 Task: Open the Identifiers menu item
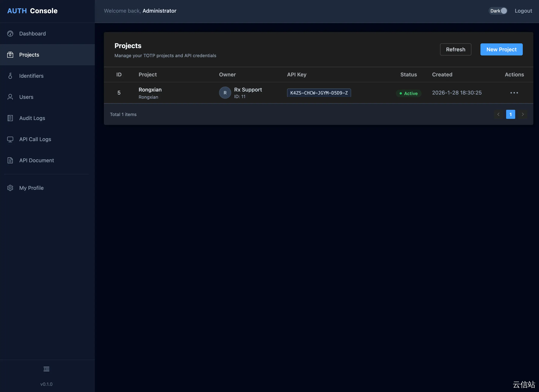tap(31, 76)
